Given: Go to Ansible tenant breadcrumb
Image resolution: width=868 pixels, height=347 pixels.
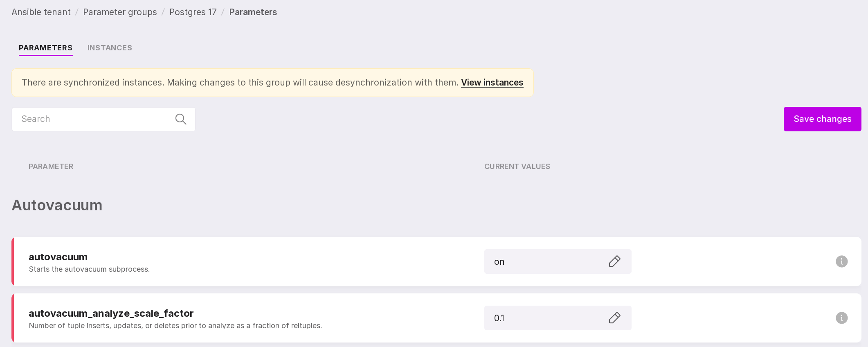Looking at the screenshot, I should tap(41, 12).
